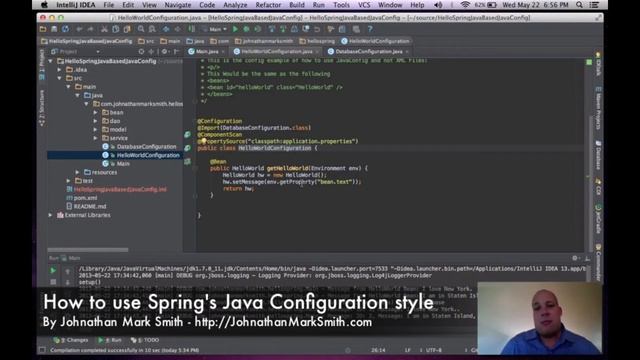Viewport: 640px width, 360px height.
Task: Click the VCS Commit Changes icon
Action: coord(283,29)
